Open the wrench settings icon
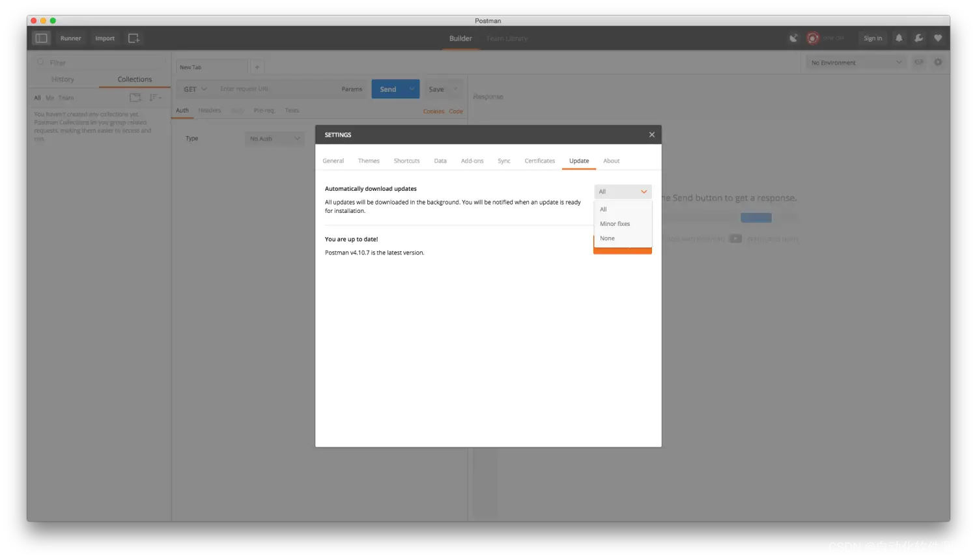 point(918,38)
